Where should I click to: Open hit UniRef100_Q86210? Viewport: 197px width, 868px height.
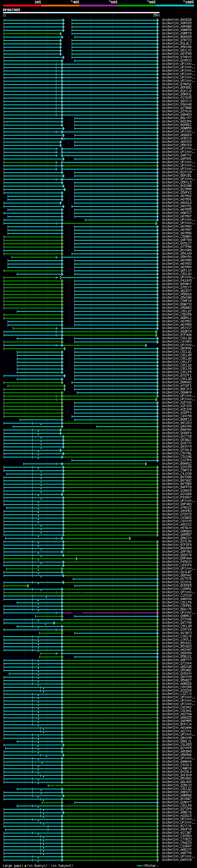pos(177,538)
